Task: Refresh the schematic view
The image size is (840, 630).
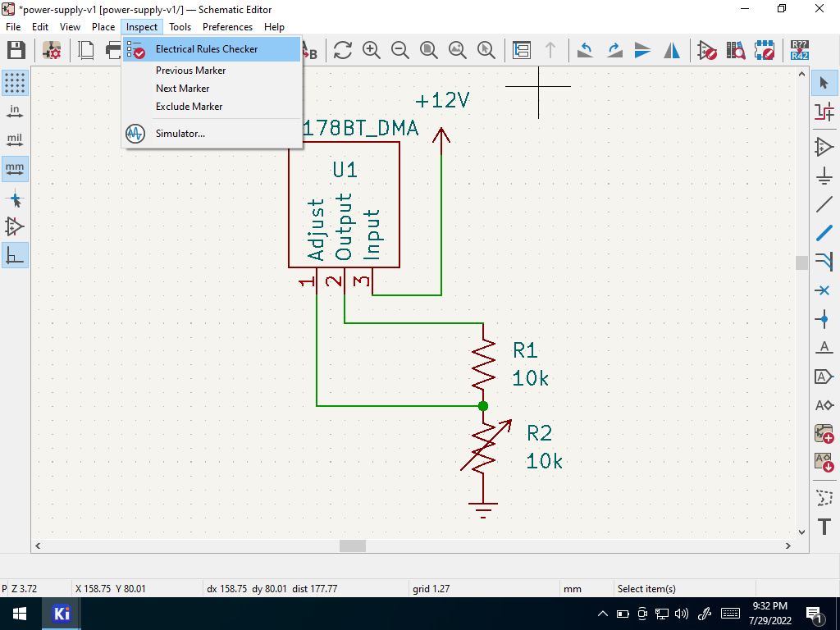Action: tap(343, 50)
